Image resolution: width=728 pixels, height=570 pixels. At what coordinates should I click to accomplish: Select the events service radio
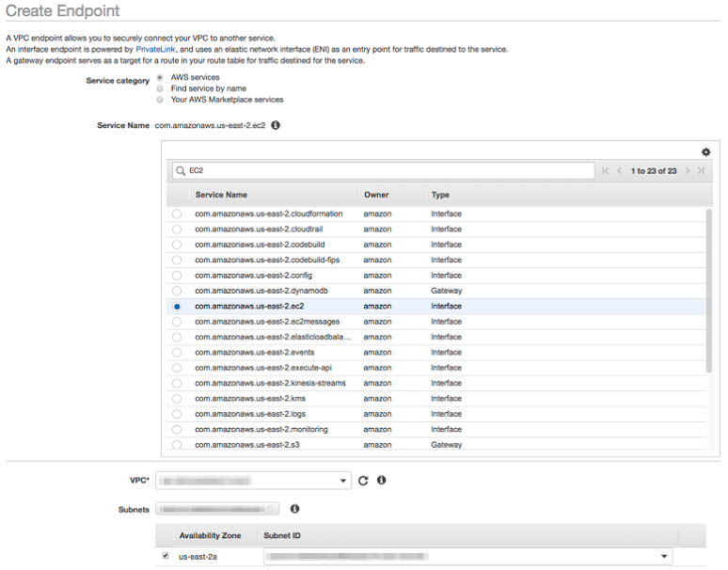(177, 353)
